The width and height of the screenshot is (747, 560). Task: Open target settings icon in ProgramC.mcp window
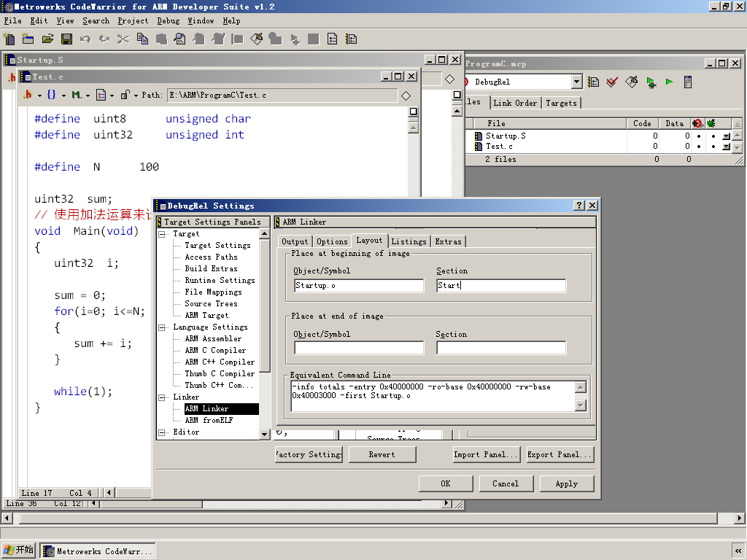[593, 82]
